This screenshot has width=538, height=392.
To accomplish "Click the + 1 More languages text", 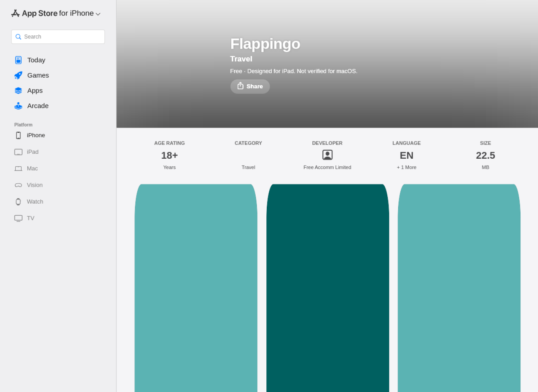I will coord(407,167).
